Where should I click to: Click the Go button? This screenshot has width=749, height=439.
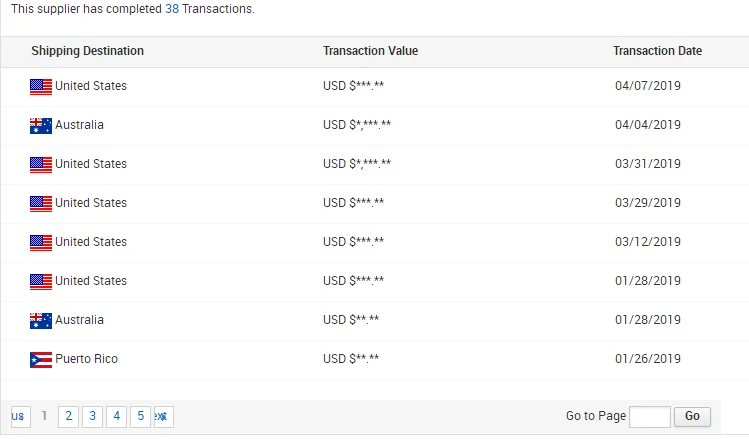pyautogui.click(x=692, y=417)
